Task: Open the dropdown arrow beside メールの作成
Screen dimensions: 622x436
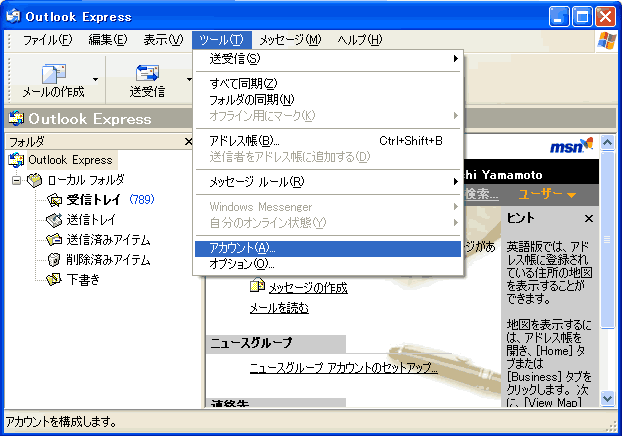Action: (96, 80)
